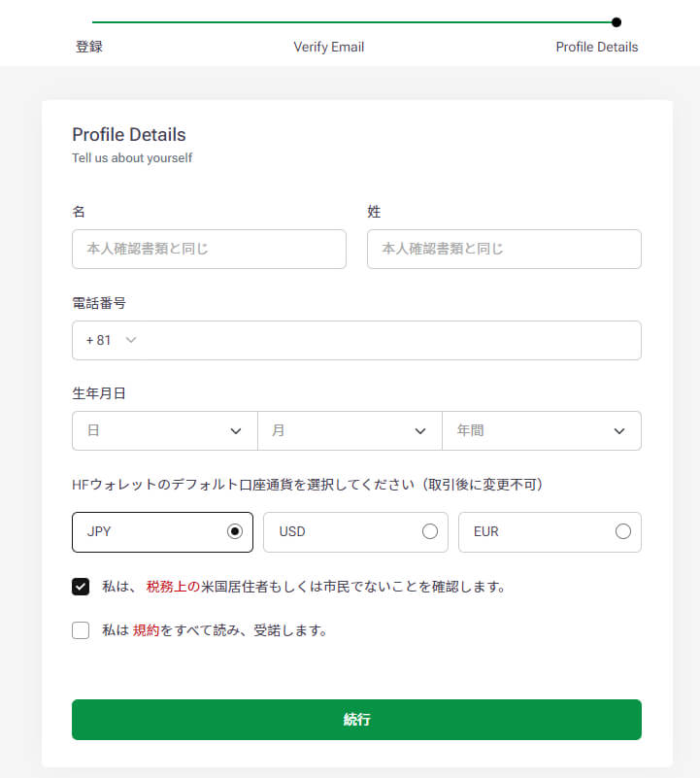The width and height of the screenshot is (700, 778).
Task: Click the phone number input area
Action: coord(388,340)
